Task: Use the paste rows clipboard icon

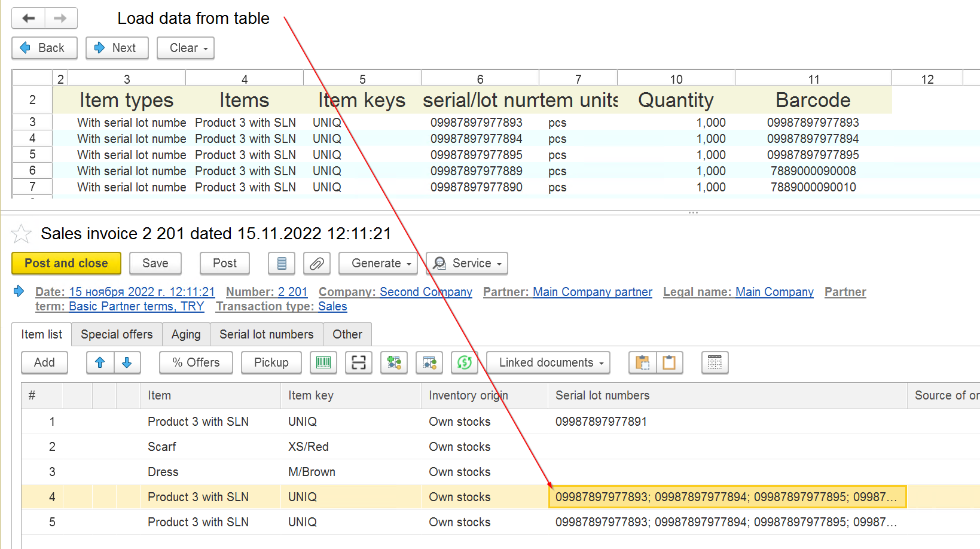Action: point(643,362)
